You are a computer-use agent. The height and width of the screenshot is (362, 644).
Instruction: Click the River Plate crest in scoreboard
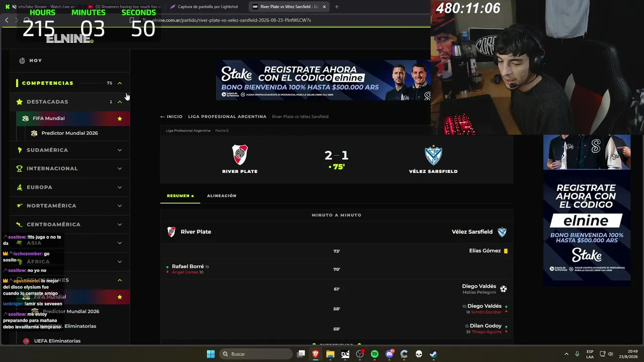(240, 155)
